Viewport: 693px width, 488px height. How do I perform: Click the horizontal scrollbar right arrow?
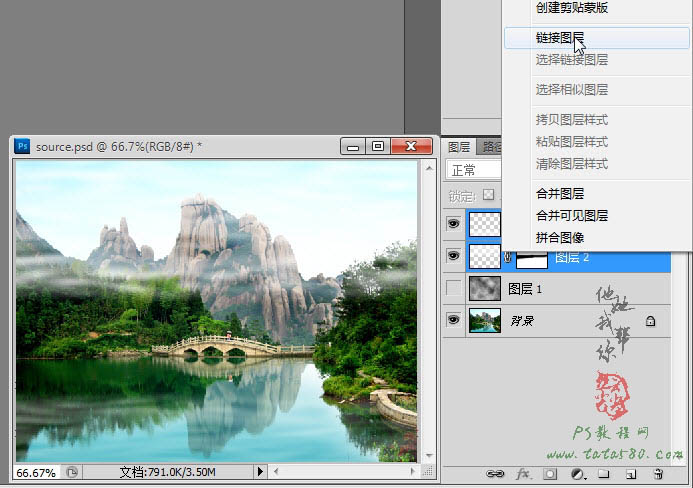click(413, 472)
